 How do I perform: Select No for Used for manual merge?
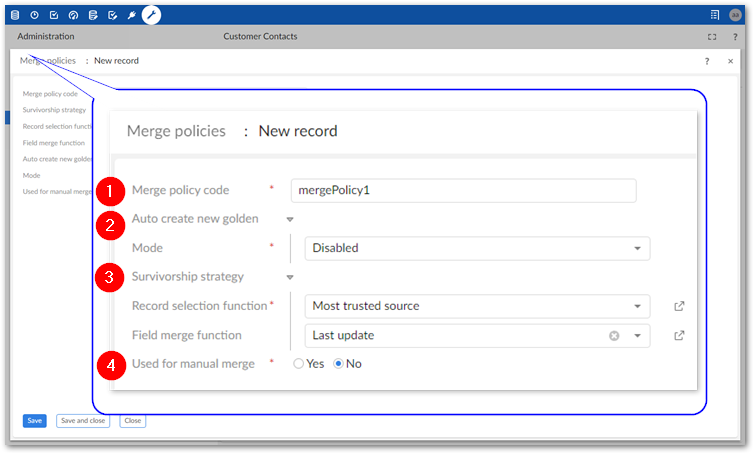(339, 364)
